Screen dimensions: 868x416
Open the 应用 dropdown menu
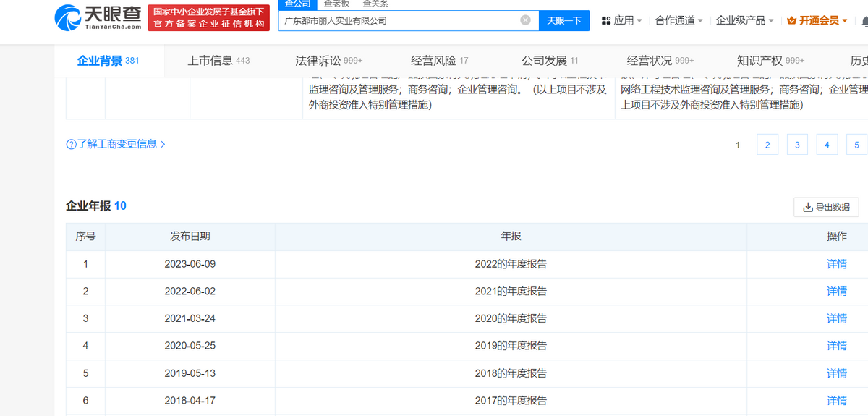(x=621, y=21)
